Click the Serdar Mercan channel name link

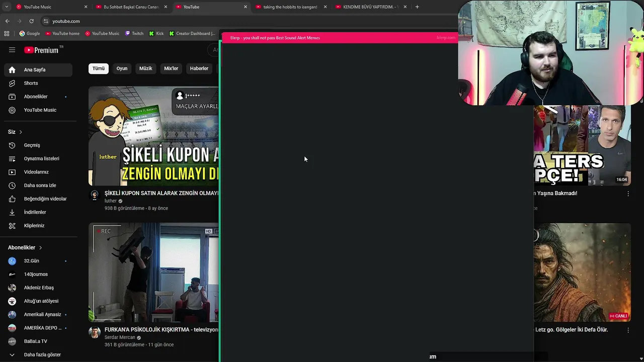click(120, 337)
